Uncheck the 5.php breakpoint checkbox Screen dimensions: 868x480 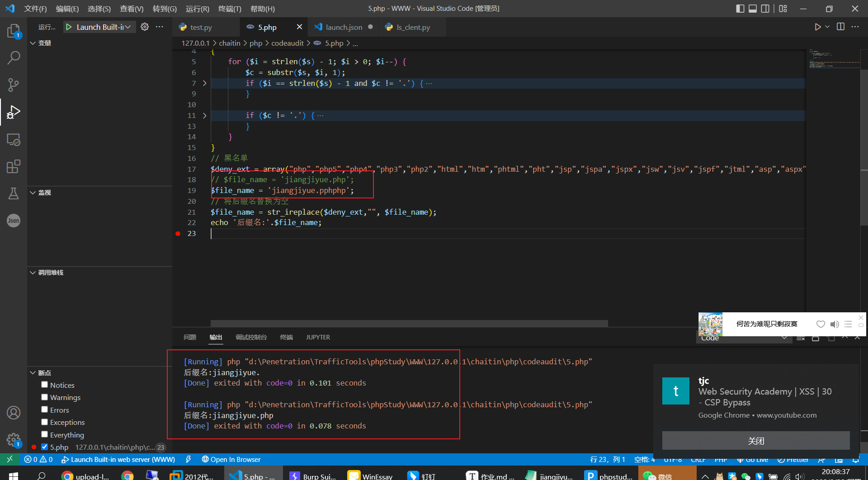tap(44, 447)
